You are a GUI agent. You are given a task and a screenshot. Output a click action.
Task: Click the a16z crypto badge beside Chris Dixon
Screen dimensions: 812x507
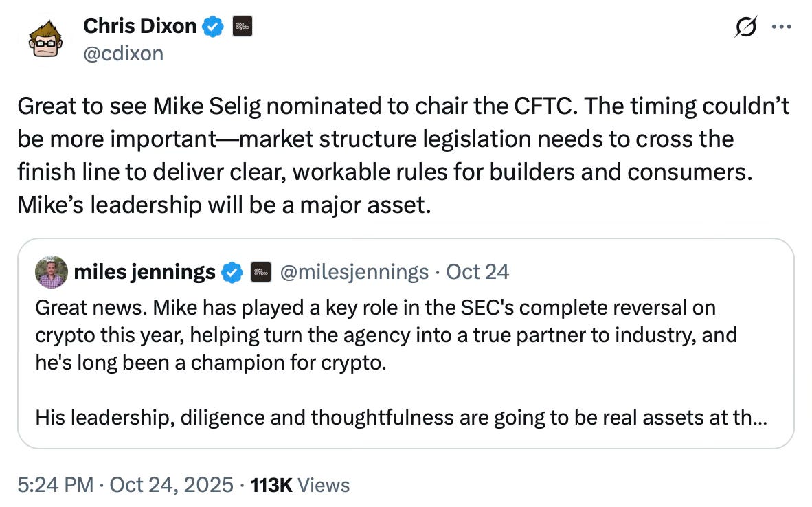pyautogui.click(x=241, y=26)
